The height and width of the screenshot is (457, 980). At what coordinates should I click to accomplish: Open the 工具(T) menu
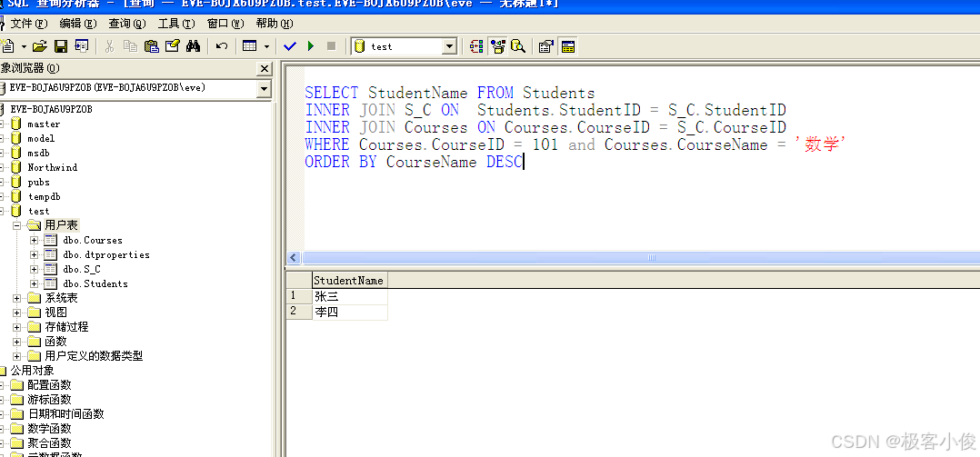[176, 24]
